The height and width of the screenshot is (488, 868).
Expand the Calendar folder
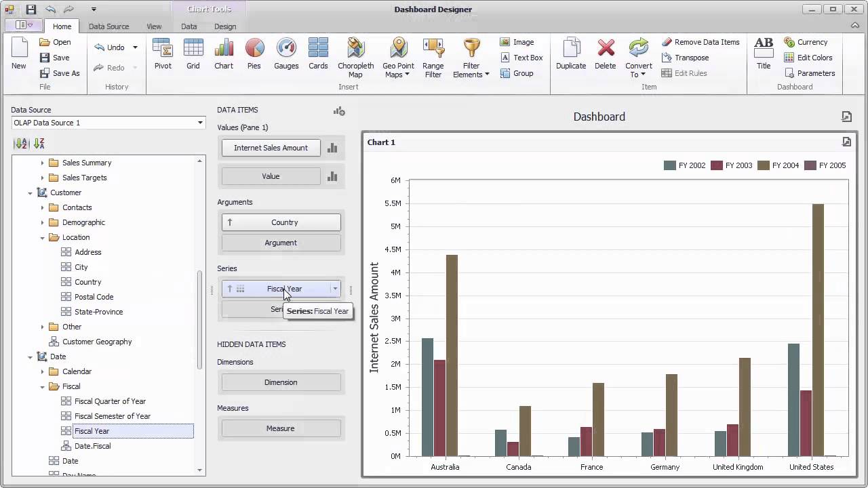click(x=42, y=371)
